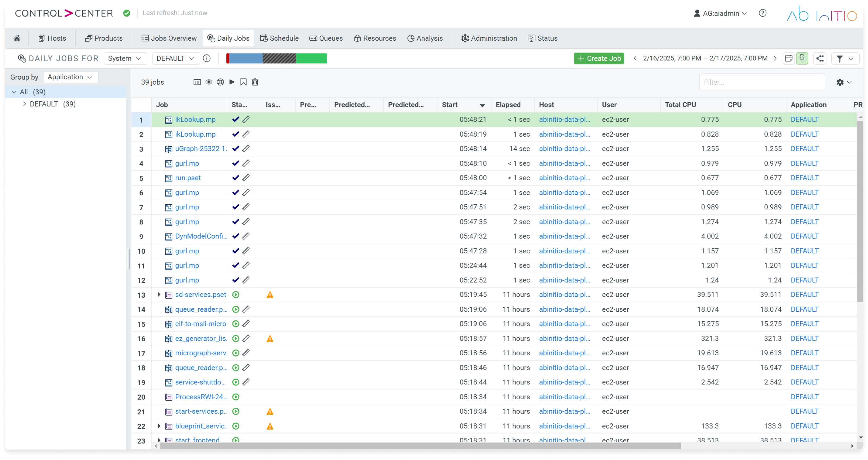Click the job details list icon
868x460 pixels.
tap(197, 82)
